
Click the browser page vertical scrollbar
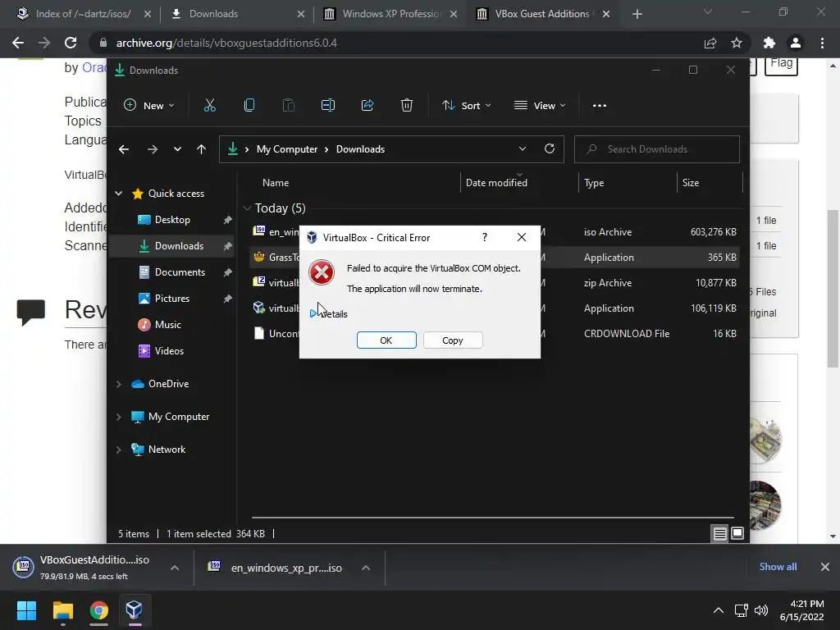coord(833,290)
